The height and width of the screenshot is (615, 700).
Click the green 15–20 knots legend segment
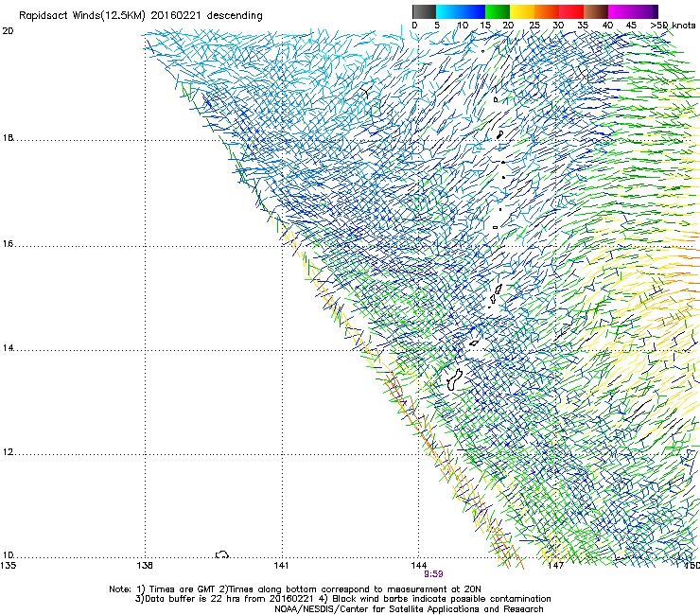click(x=498, y=11)
